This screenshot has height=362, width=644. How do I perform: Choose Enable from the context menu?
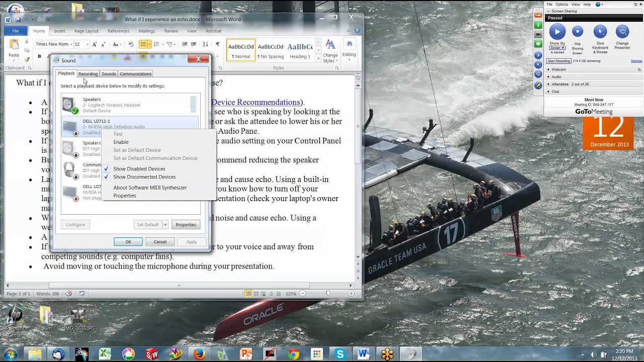click(x=121, y=142)
